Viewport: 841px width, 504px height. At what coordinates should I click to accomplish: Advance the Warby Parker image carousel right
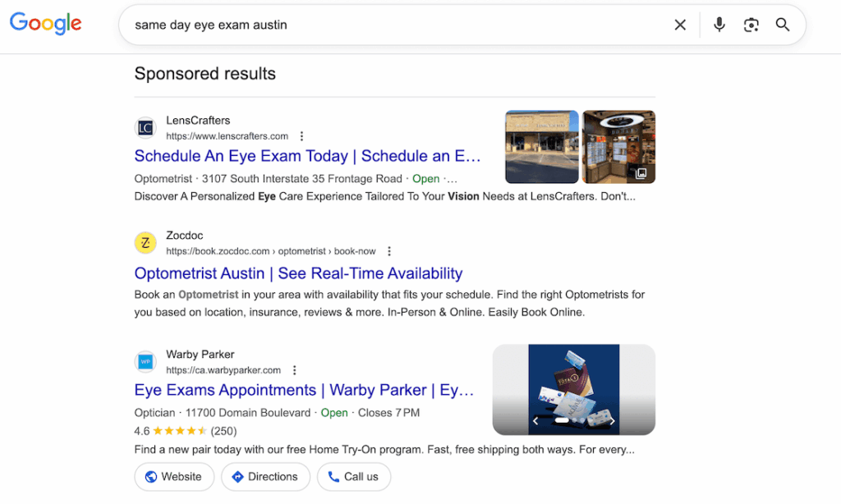tap(611, 420)
